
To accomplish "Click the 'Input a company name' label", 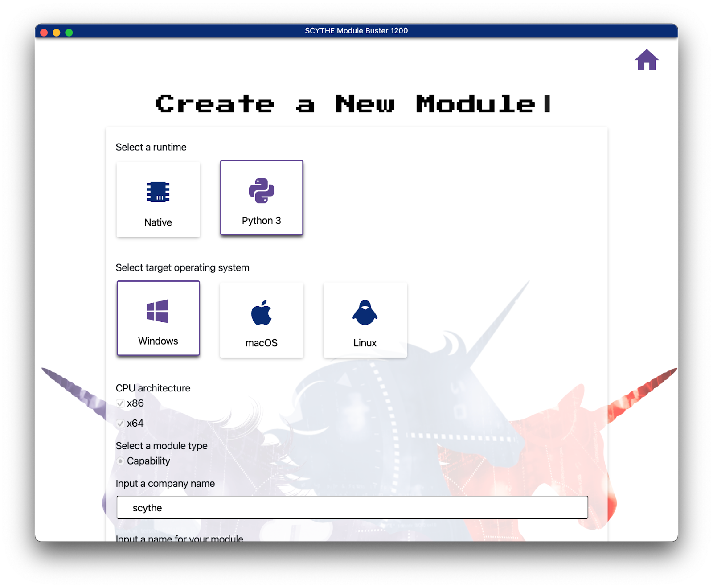I will (165, 483).
